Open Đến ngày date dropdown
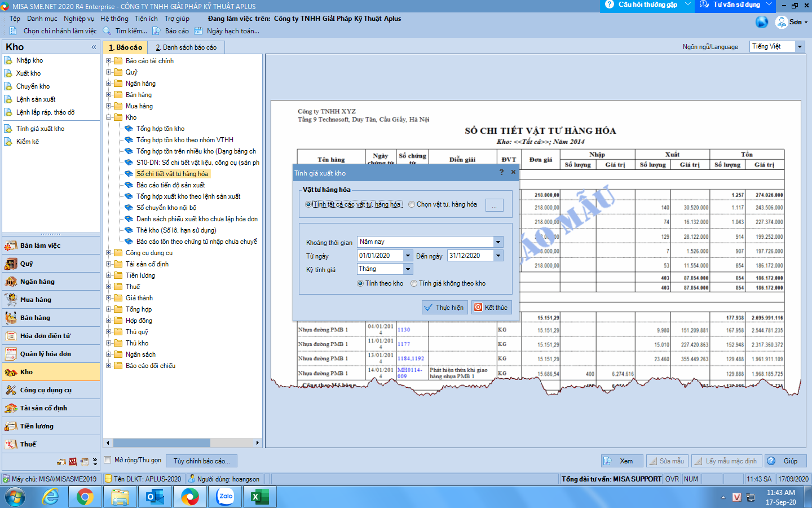Image resolution: width=812 pixels, height=508 pixels. pos(498,256)
